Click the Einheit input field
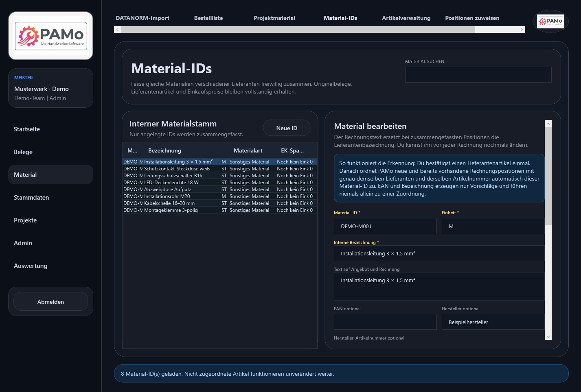Screen dimensions: 581x392 [x=493, y=226]
